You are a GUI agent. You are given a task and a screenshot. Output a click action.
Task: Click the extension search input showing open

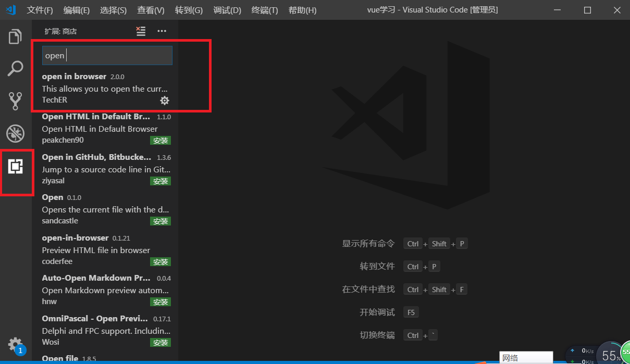106,55
